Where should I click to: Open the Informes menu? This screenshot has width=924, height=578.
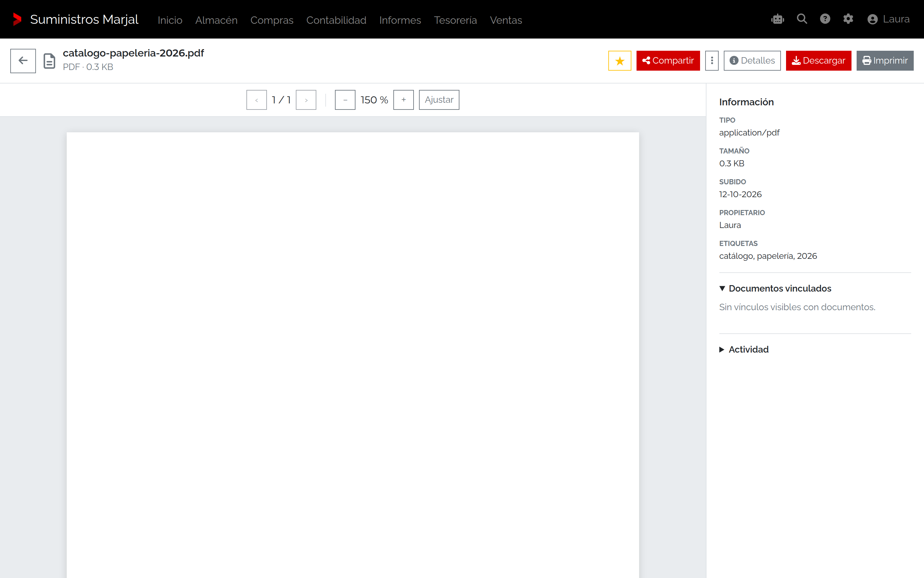400,20
